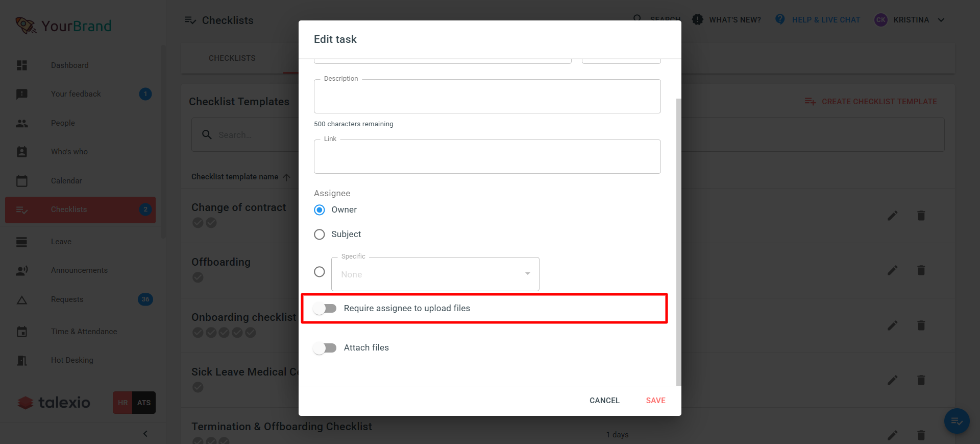Image resolution: width=980 pixels, height=444 pixels.
Task: Collapse the sidebar with the left chevron
Action: point(145,434)
